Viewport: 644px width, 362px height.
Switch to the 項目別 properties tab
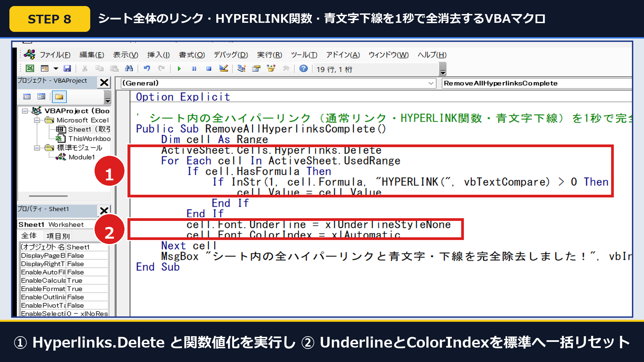58,236
